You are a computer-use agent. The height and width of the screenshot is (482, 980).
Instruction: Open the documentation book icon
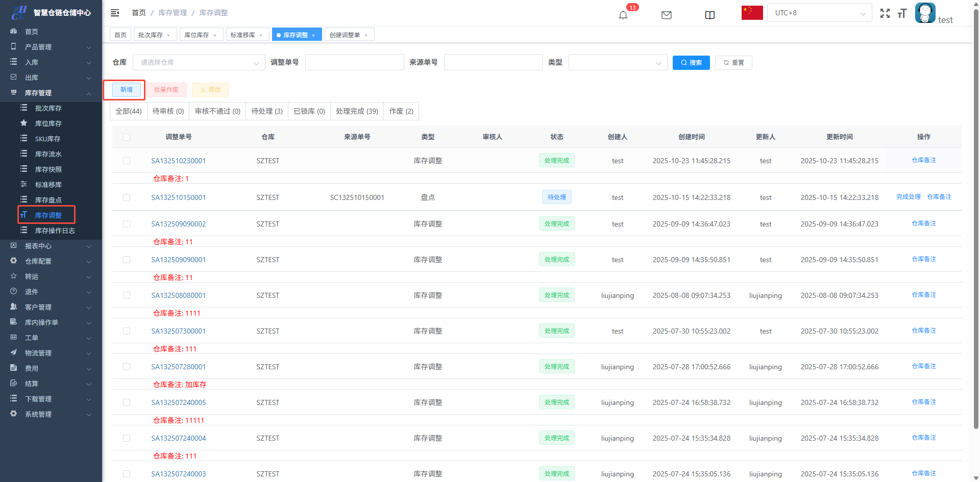pos(709,15)
